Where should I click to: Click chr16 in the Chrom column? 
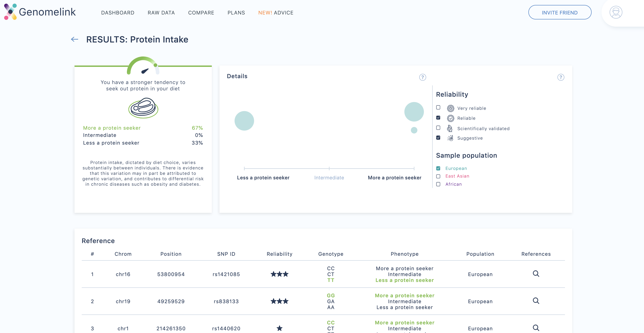[123, 274]
